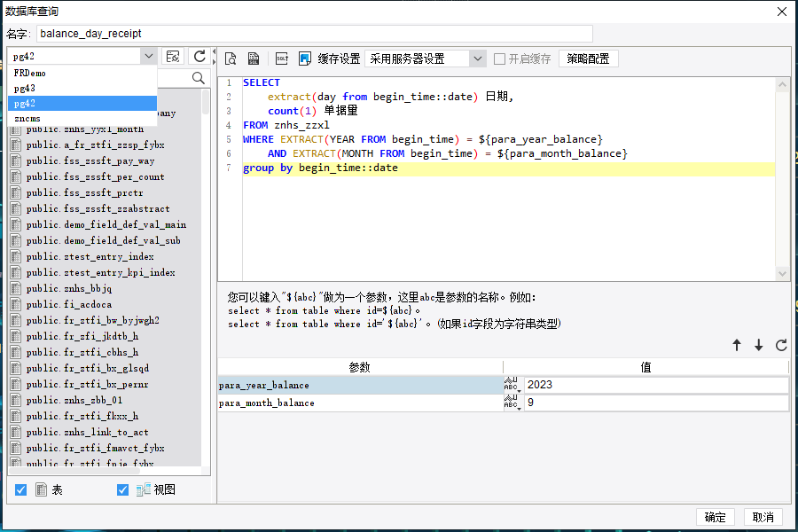Open value type dropdown for para_month_balance
Screen dimensions: 798x532
click(512, 403)
